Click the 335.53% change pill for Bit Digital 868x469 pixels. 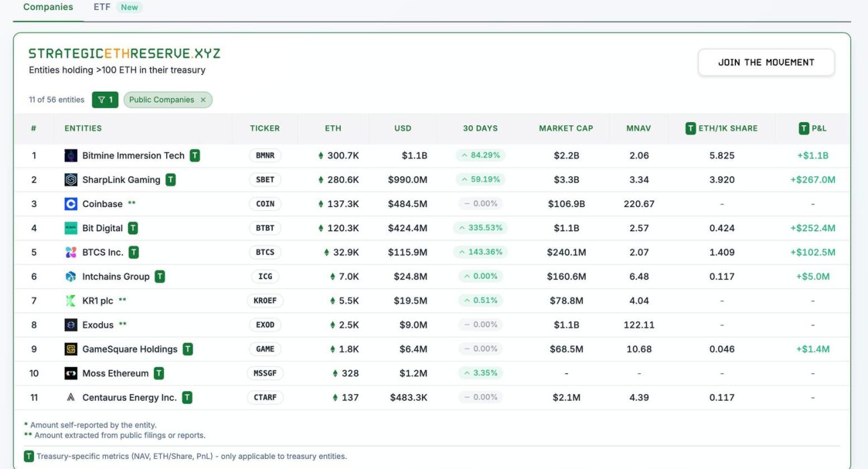[480, 228]
